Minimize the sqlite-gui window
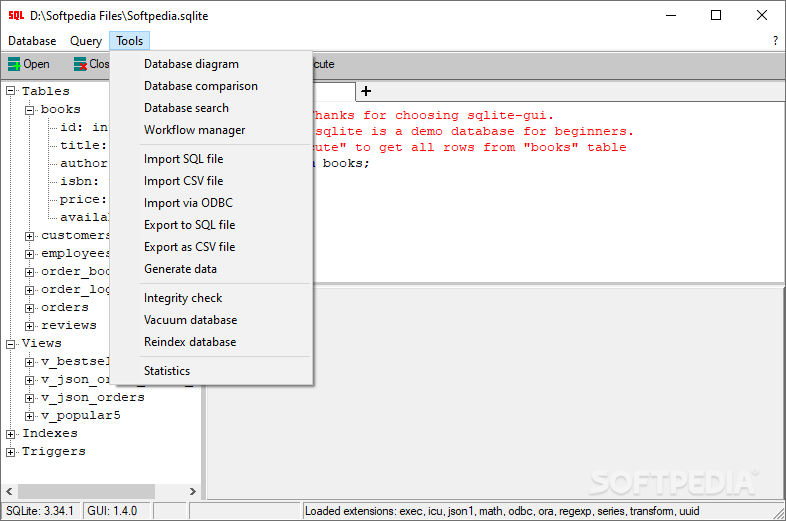Image resolution: width=786 pixels, height=521 pixels. pyautogui.click(x=671, y=16)
